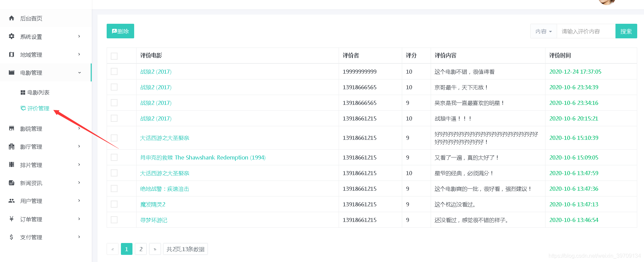The image size is (644, 262).
Task: Go to page 2 of reviews
Action: 141,249
